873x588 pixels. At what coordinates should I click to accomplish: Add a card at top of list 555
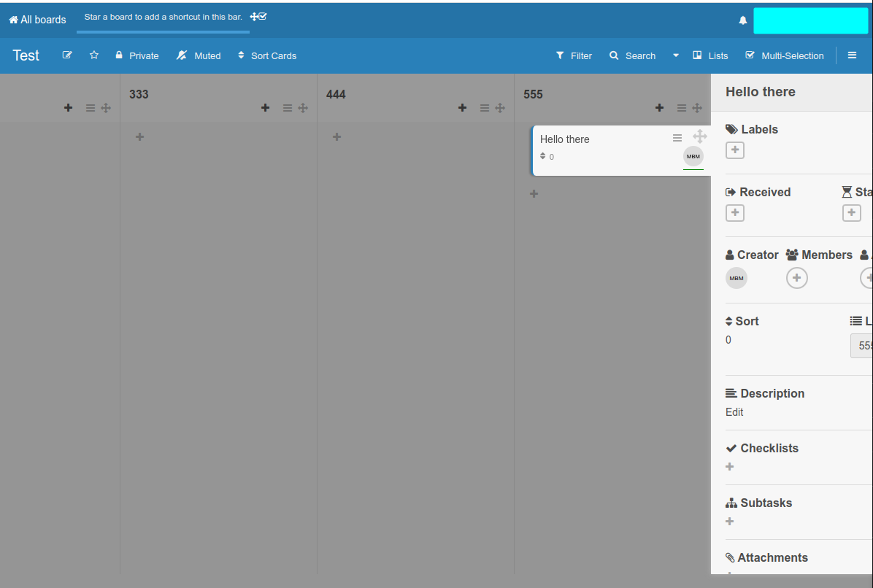(x=660, y=108)
